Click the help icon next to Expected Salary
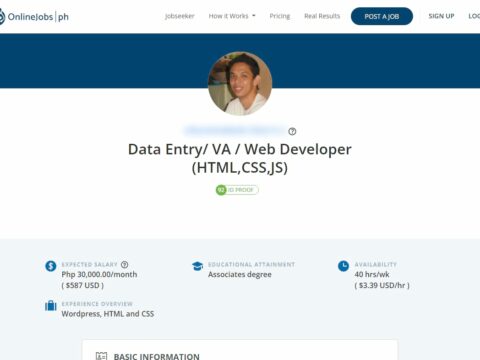This screenshot has height=360, width=480. tap(124, 265)
